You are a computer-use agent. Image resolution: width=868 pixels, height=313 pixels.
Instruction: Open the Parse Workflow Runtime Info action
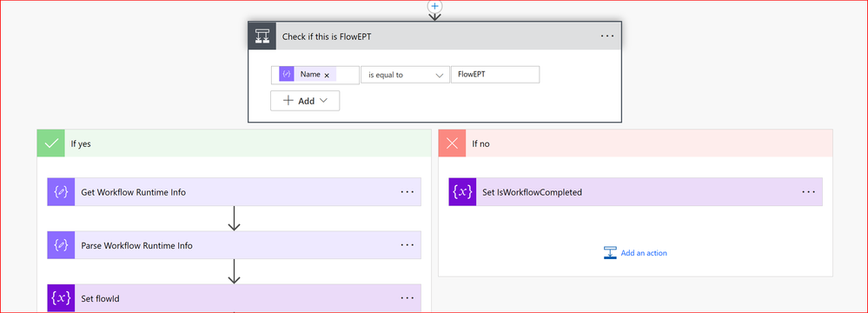[235, 245]
